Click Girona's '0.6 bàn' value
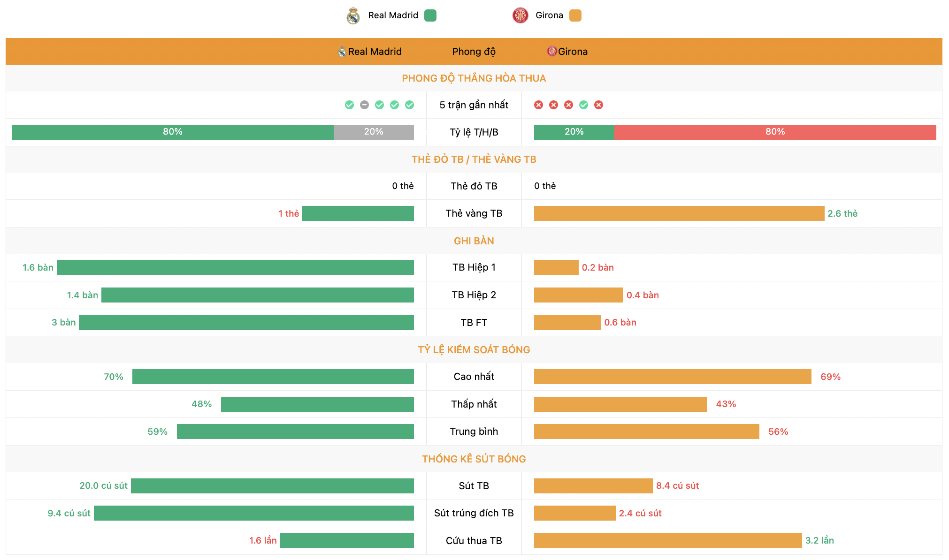The image size is (949, 560). tap(620, 322)
